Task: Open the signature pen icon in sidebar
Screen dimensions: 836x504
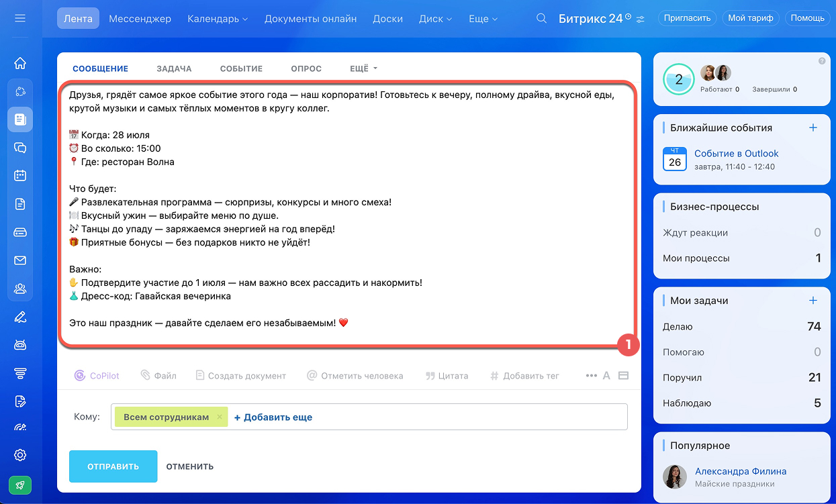Action: click(20, 317)
